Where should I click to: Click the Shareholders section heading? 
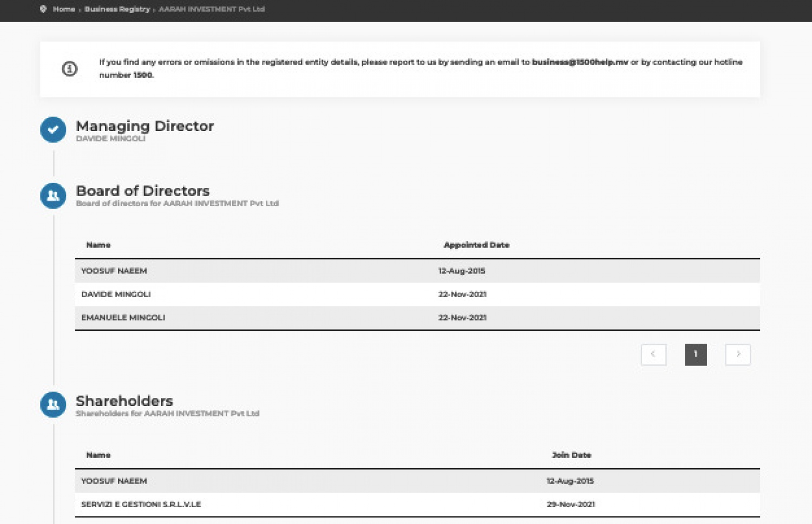coord(124,401)
